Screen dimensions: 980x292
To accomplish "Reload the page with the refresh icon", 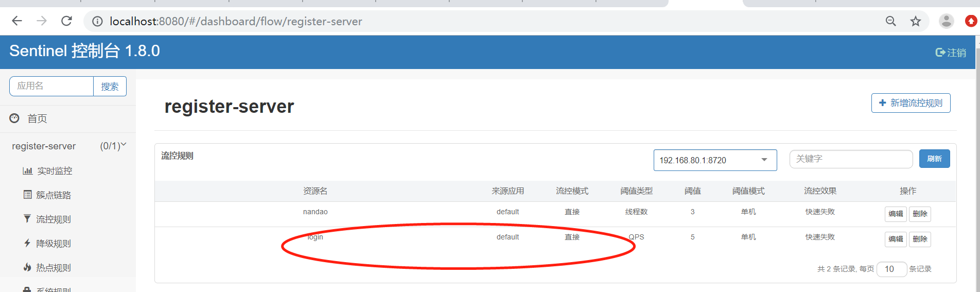I will [x=66, y=21].
